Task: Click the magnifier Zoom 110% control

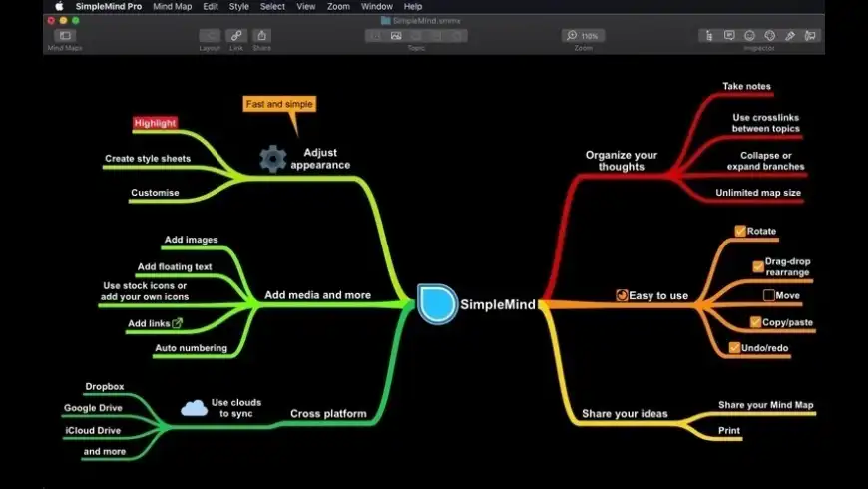Action: (x=583, y=36)
